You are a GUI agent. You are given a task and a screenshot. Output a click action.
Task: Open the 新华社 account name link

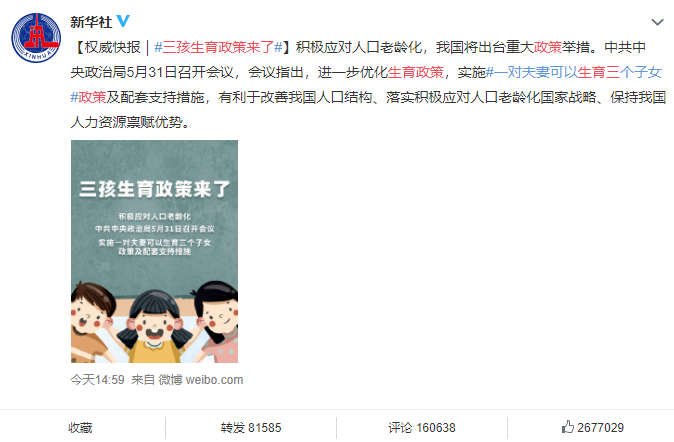pyautogui.click(x=91, y=21)
